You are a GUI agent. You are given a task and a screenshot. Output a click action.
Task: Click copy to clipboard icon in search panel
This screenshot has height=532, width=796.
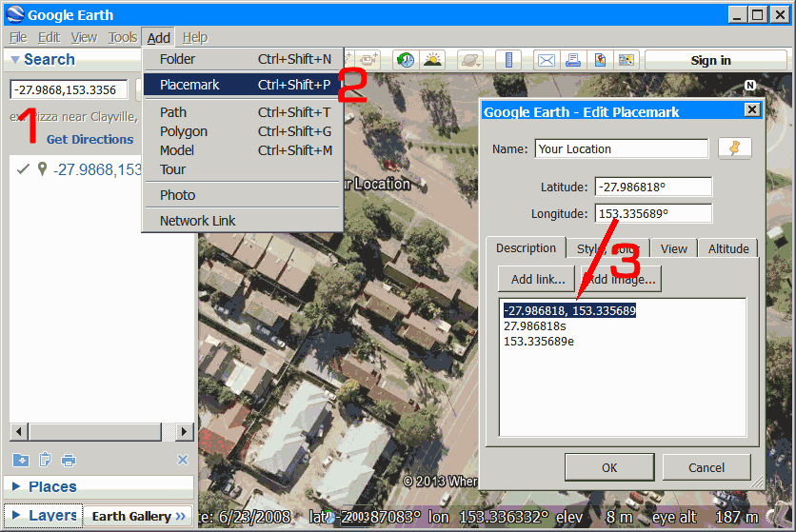coord(45,461)
